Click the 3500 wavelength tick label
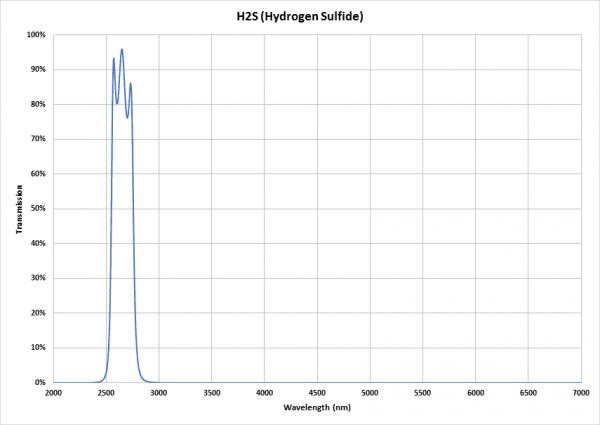This screenshot has height=425, width=600. coord(211,394)
